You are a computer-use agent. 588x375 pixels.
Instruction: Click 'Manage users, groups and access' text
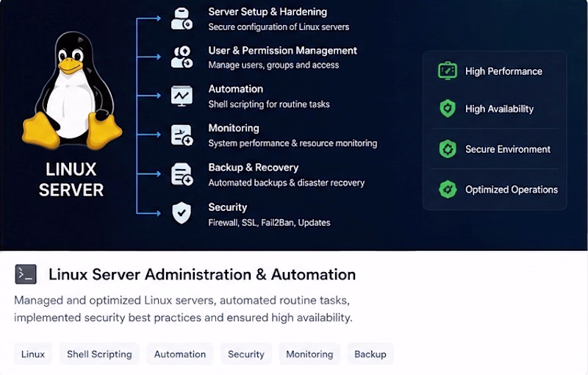click(x=273, y=65)
